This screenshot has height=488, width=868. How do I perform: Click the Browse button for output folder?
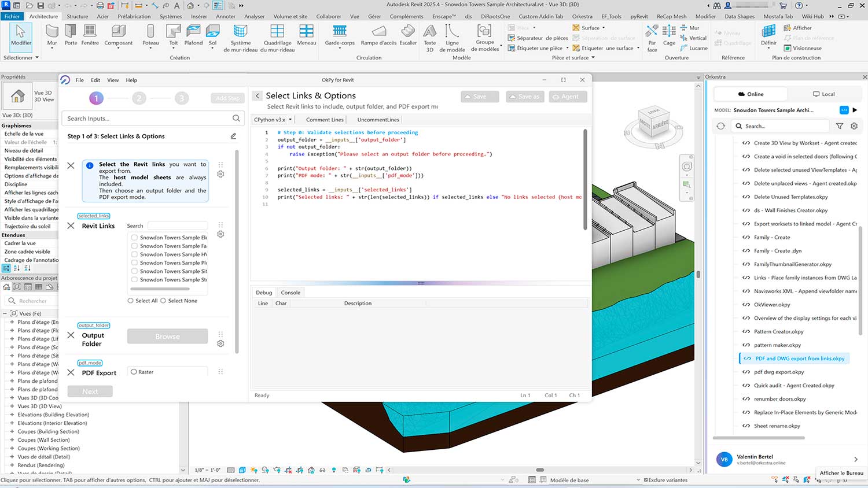pyautogui.click(x=167, y=337)
